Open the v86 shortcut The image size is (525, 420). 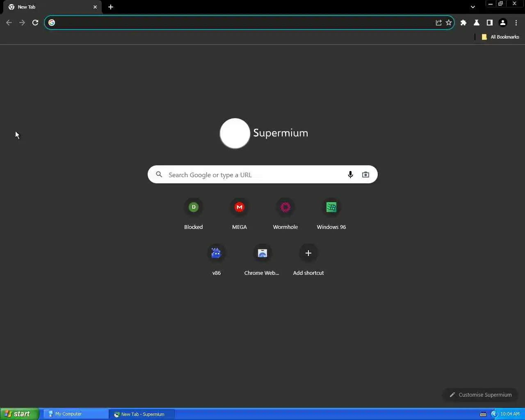pos(217,260)
